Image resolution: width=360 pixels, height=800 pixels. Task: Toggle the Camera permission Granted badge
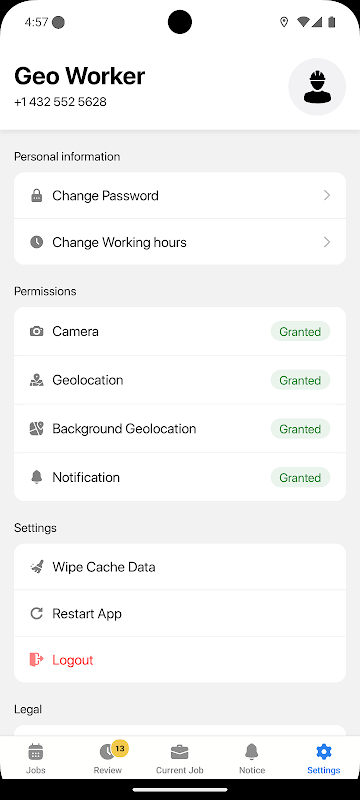coord(300,332)
